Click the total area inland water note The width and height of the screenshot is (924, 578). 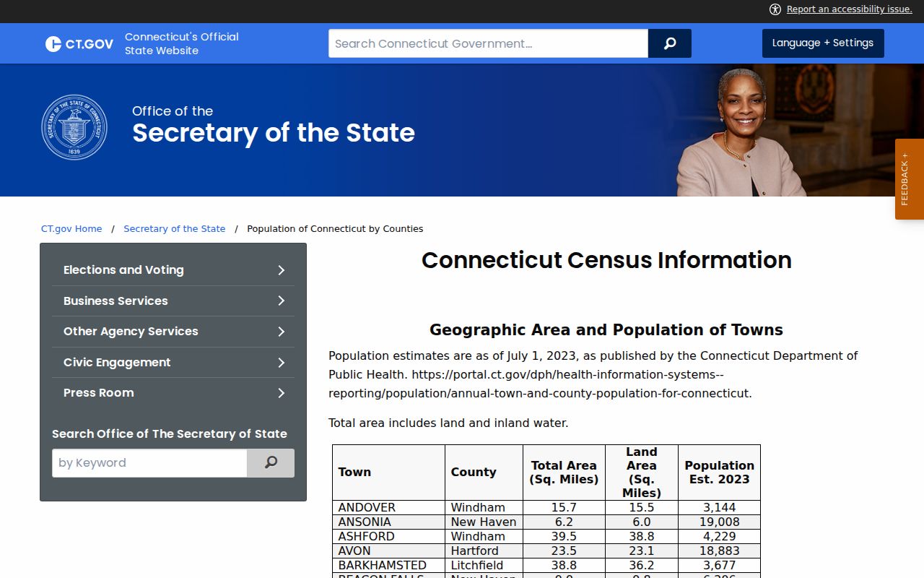(448, 423)
